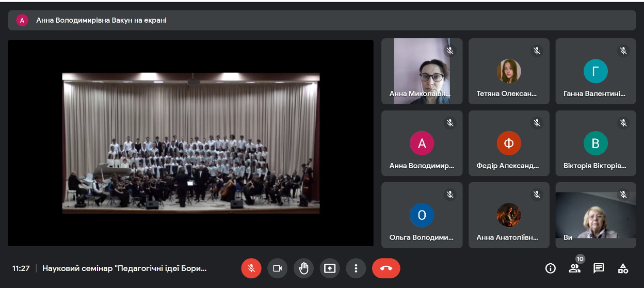Click muted mic icon on Анна Володимир tile
Viewport: 644px width, 288px height.
(x=450, y=123)
